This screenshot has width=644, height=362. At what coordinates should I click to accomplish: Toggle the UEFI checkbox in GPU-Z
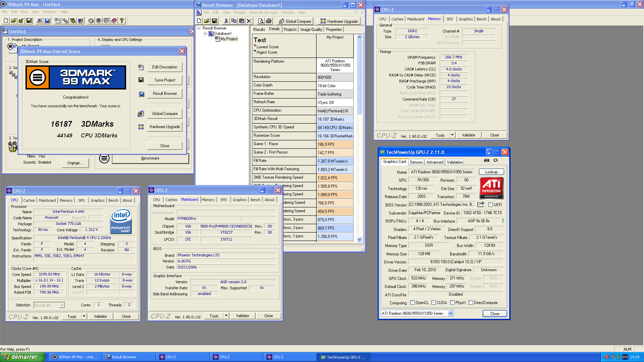490,204
